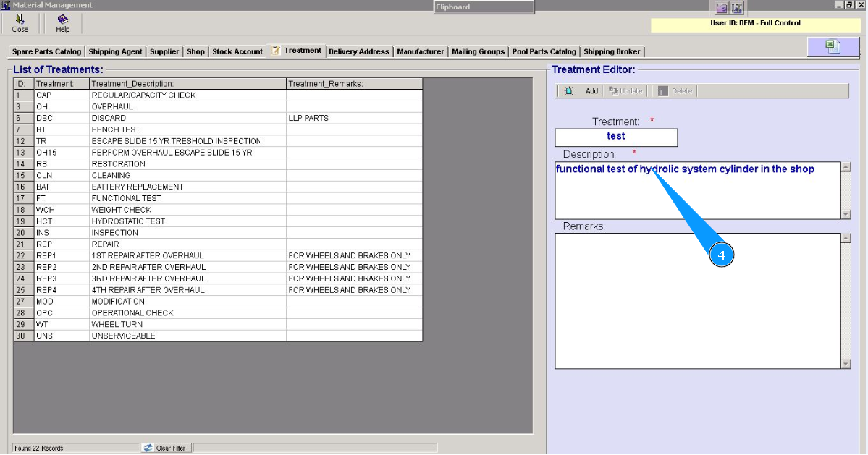
Task: Click the Found 22 Records status text
Action: (39, 448)
